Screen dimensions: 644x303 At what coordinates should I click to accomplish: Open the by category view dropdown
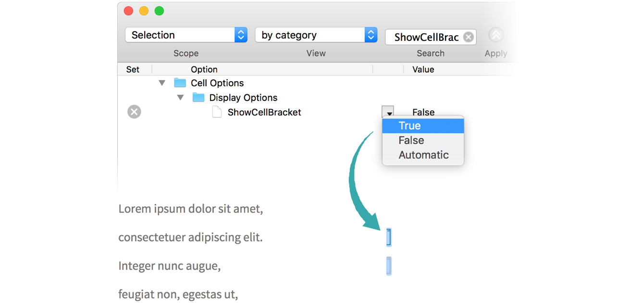[316, 35]
